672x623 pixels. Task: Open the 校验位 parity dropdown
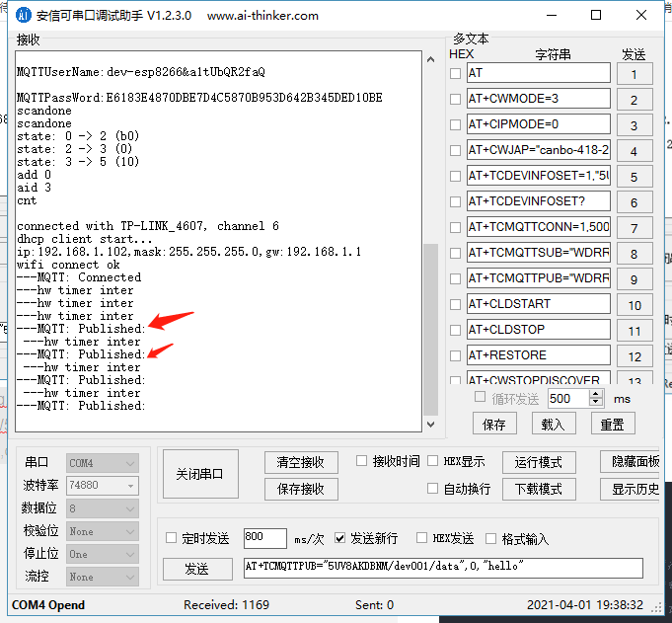tap(102, 531)
